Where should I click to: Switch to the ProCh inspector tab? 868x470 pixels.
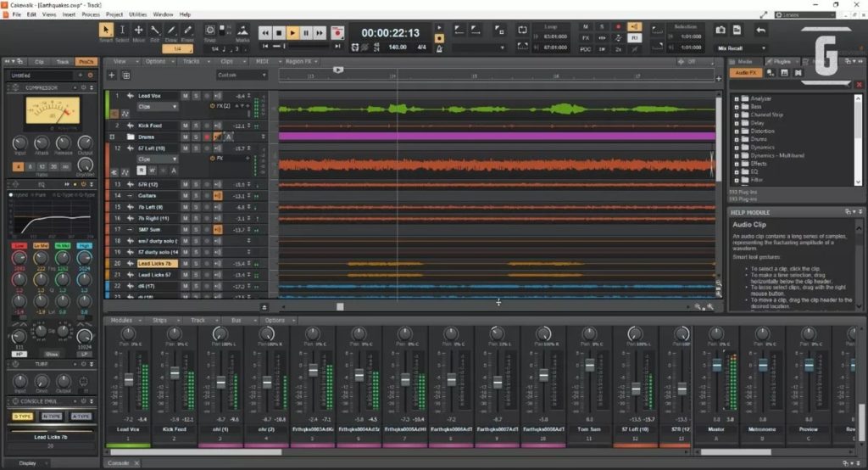pyautogui.click(x=86, y=62)
